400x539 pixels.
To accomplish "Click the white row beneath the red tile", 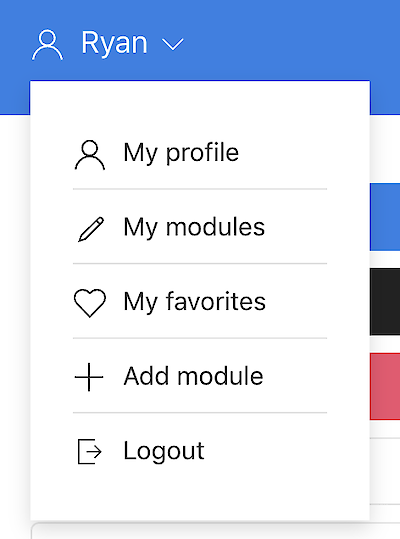I will pyautogui.click(x=385, y=471).
